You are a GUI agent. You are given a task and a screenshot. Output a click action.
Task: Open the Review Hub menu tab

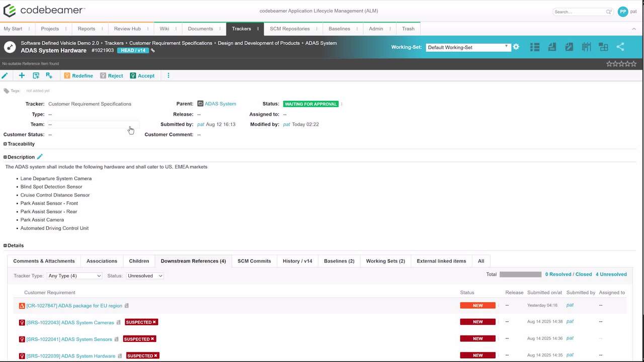click(x=127, y=29)
